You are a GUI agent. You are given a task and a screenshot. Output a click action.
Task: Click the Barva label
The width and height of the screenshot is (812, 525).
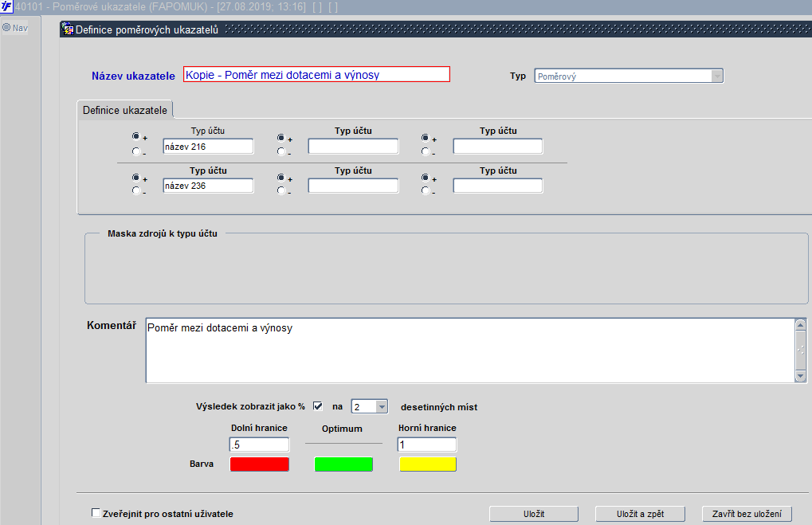202,464
